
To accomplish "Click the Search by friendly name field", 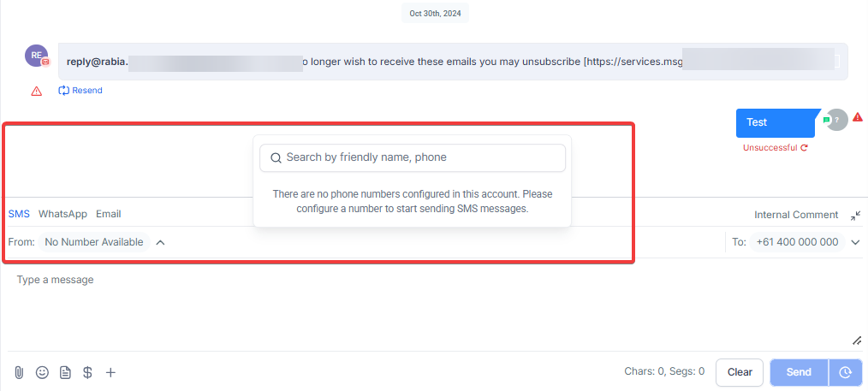I will click(413, 157).
